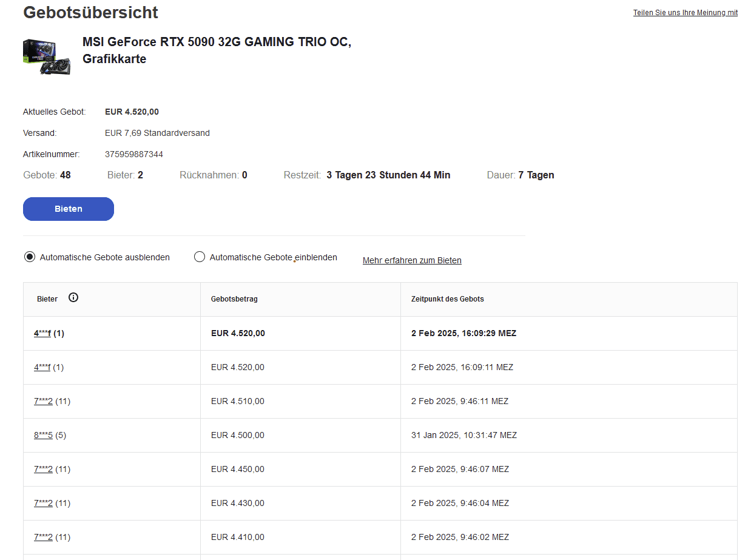Click the EUR 4.510,00 bid amount
748x560 pixels.
(x=238, y=401)
